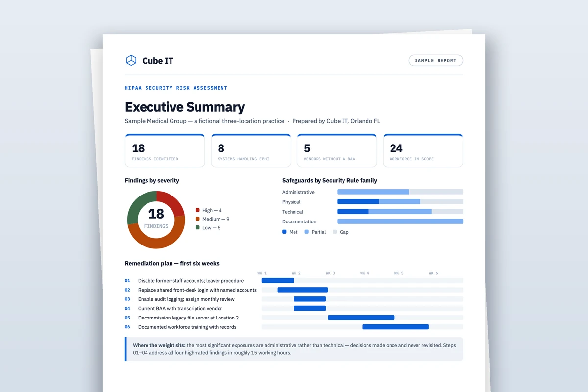The width and height of the screenshot is (588, 392).
Task: Select the 24 Workforce in Scope card
Action: click(x=423, y=150)
